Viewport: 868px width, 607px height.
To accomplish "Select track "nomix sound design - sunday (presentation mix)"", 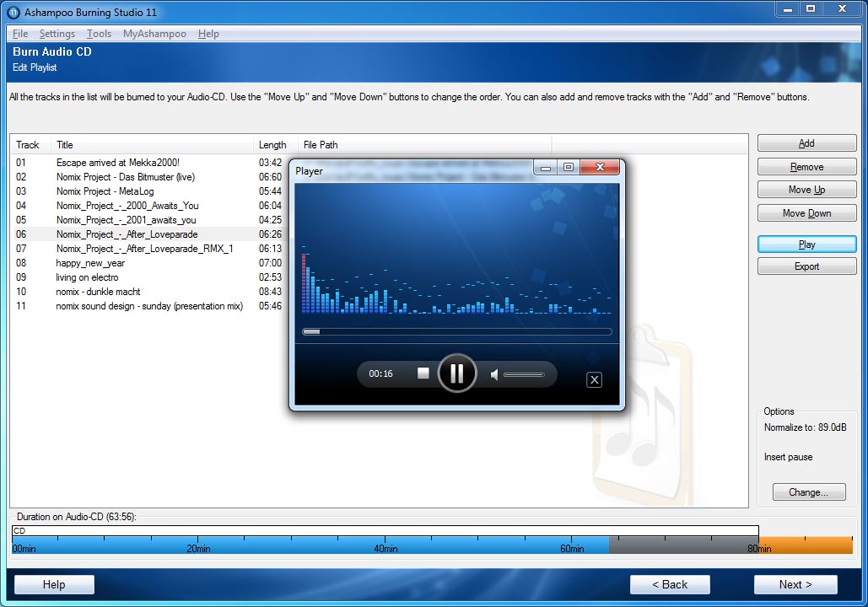I will tap(149, 307).
